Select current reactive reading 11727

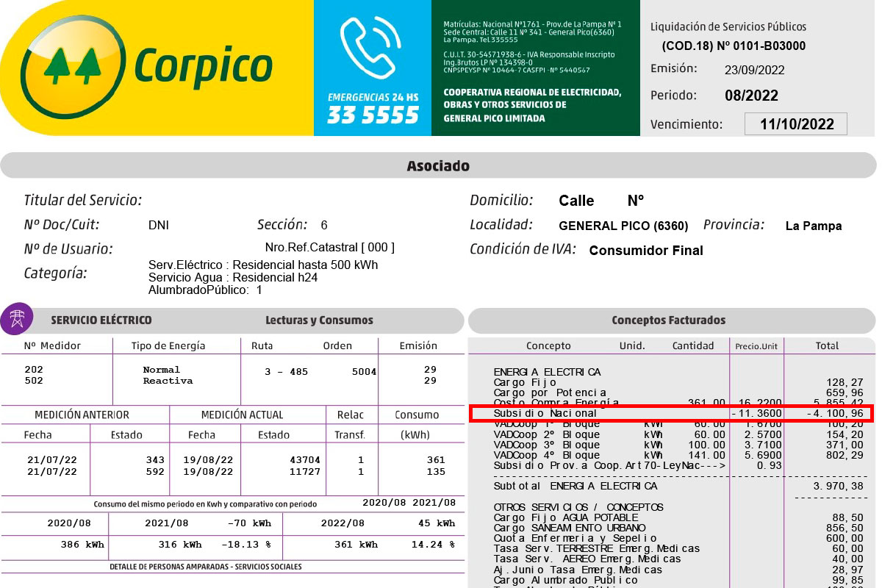click(305, 472)
